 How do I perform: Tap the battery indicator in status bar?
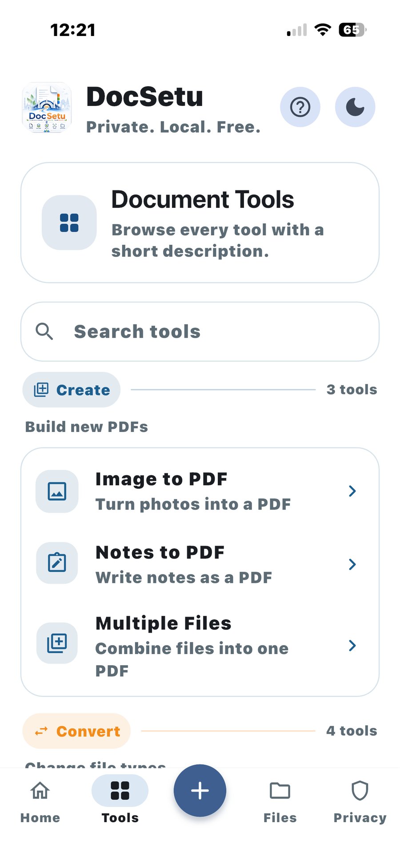point(352,30)
